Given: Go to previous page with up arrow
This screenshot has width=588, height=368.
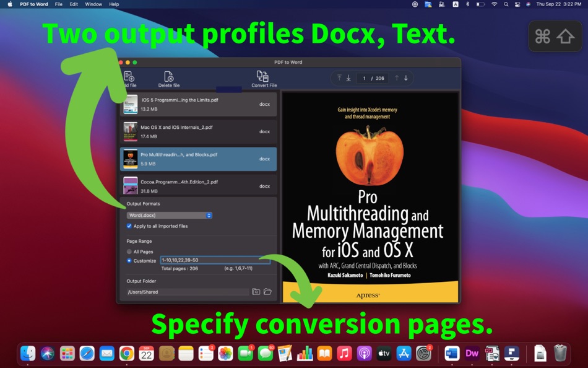Looking at the screenshot, I should pos(396,77).
